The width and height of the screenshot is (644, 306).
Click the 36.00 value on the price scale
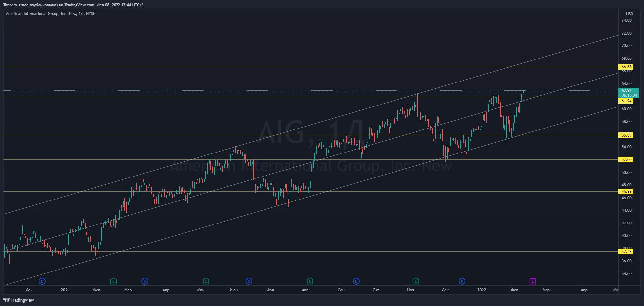(x=626, y=261)
